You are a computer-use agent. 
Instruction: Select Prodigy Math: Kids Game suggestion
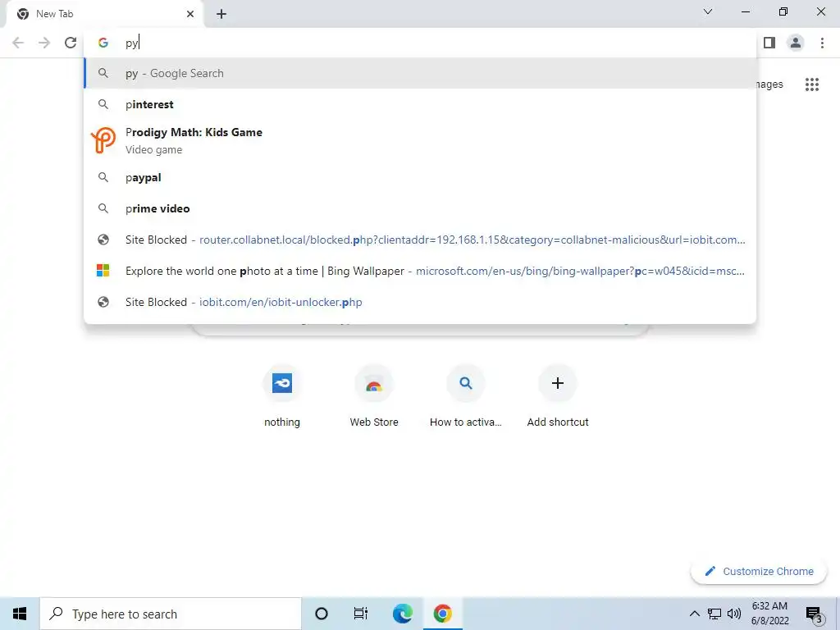[420, 140]
